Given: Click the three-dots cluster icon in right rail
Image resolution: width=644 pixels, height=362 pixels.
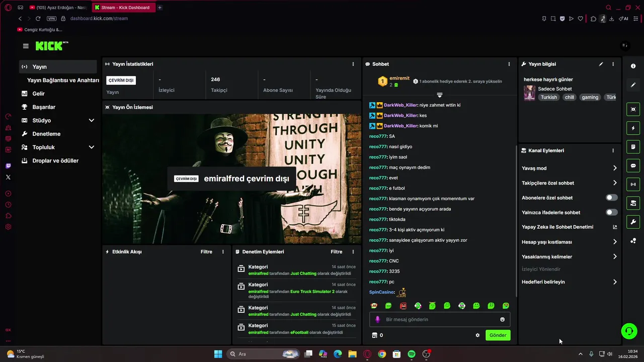Looking at the screenshot, I should point(633,241).
